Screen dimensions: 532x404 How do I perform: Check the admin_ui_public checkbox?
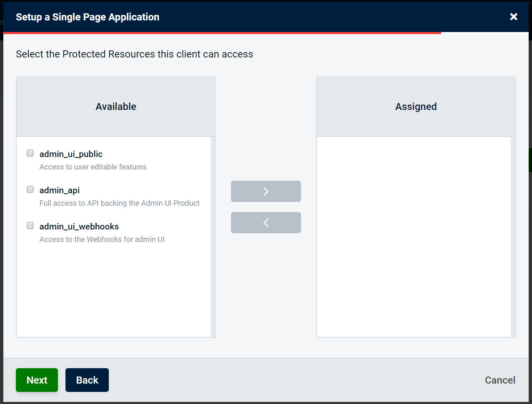tap(30, 153)
